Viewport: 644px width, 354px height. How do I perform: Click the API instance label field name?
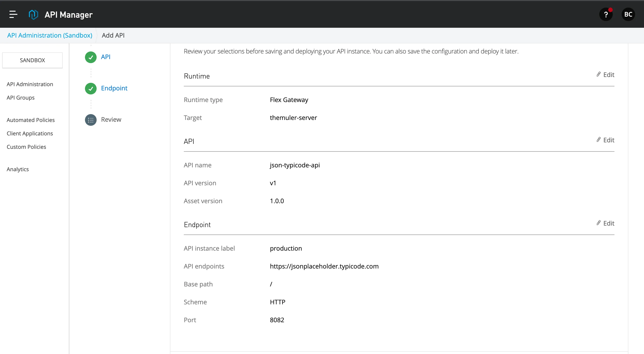[x=209, y=248]
